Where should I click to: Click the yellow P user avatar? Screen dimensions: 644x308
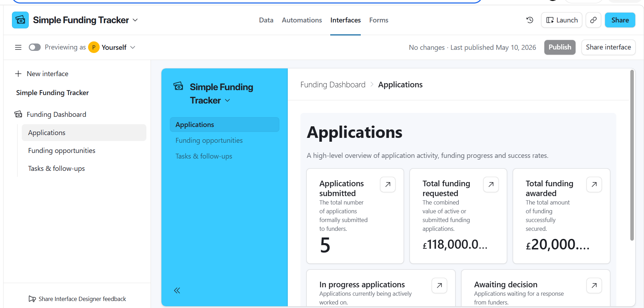pos(94,47)
